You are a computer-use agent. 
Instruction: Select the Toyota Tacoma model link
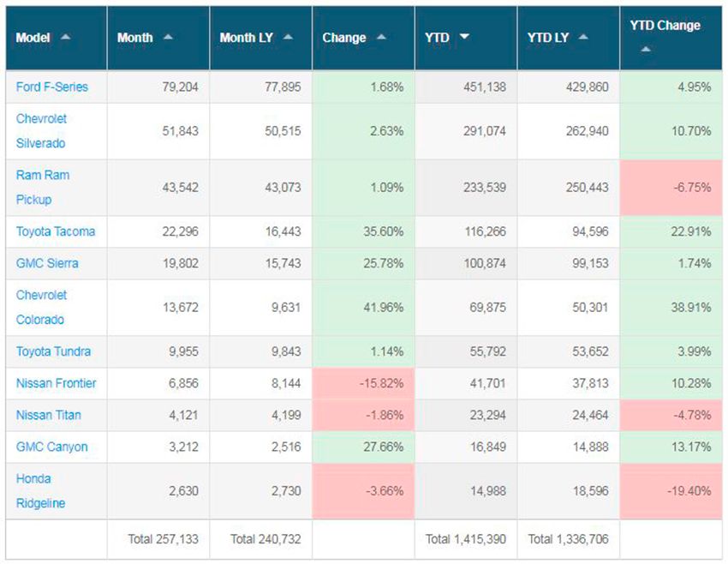tap(56, 231)
